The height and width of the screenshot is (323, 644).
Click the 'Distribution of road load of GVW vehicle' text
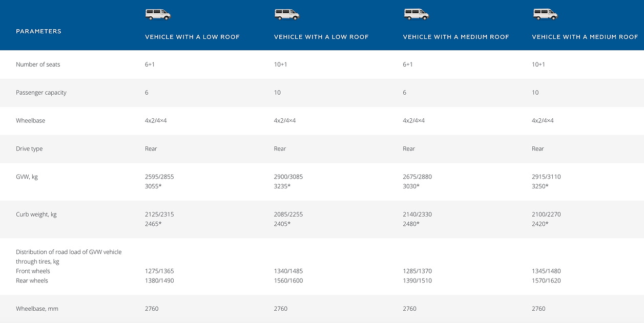pyautogui.click(x=69, y=252)
